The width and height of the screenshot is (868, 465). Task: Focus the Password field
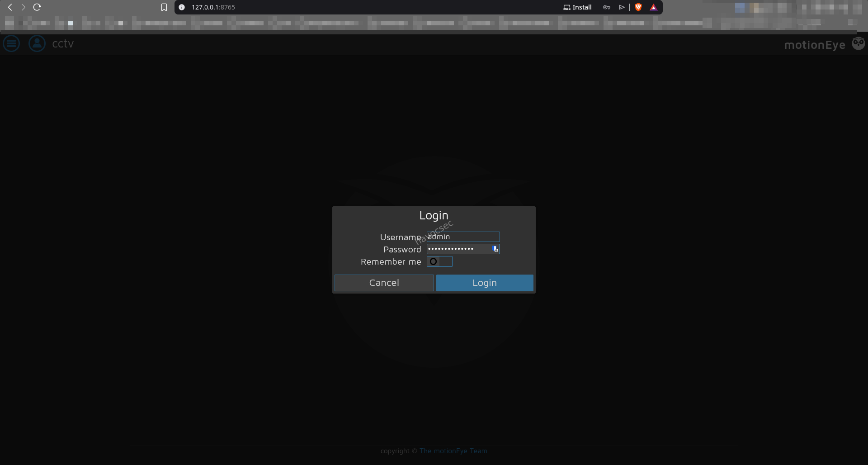(x=463, y=249)
